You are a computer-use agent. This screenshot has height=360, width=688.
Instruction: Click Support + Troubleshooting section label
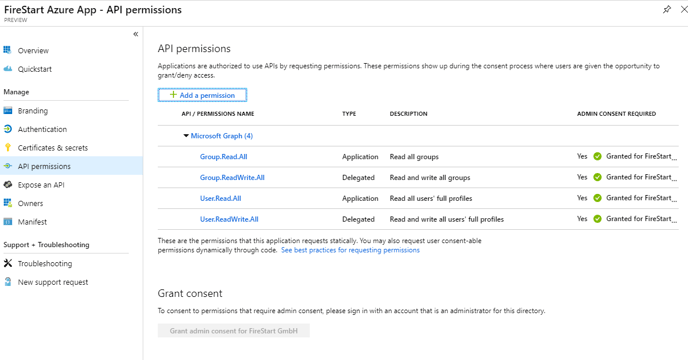tap(47, 245)
